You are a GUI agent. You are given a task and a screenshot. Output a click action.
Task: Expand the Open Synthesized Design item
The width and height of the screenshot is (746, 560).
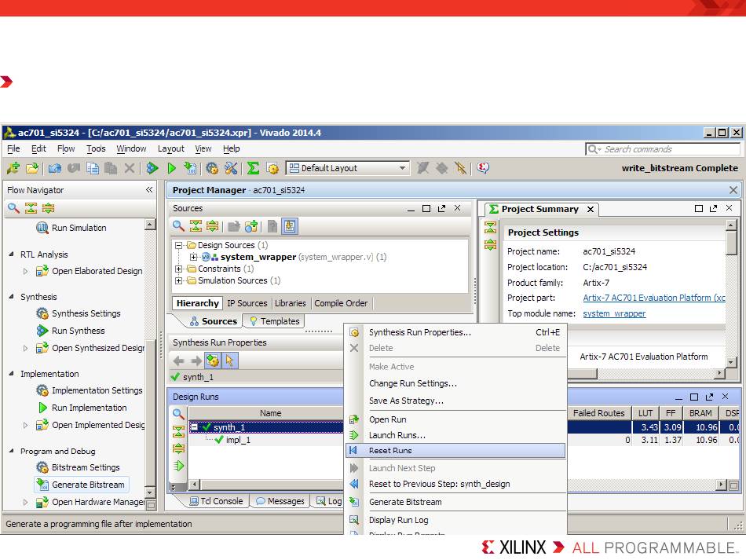click(25, 348)
